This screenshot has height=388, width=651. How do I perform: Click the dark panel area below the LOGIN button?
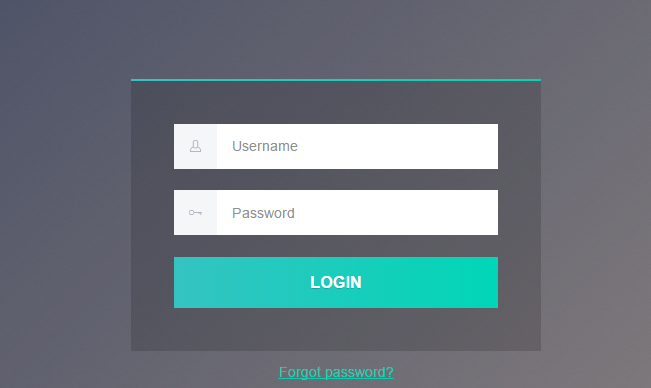336,329
